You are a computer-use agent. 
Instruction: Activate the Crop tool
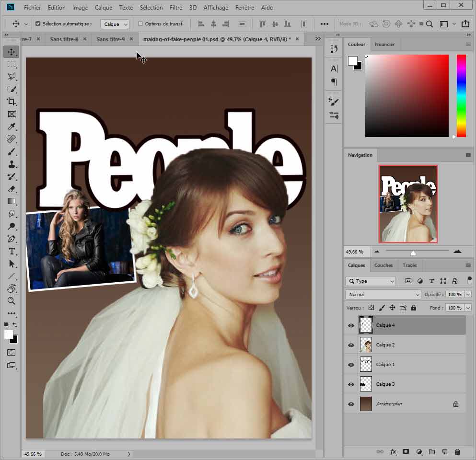click(x=11, y=102)
